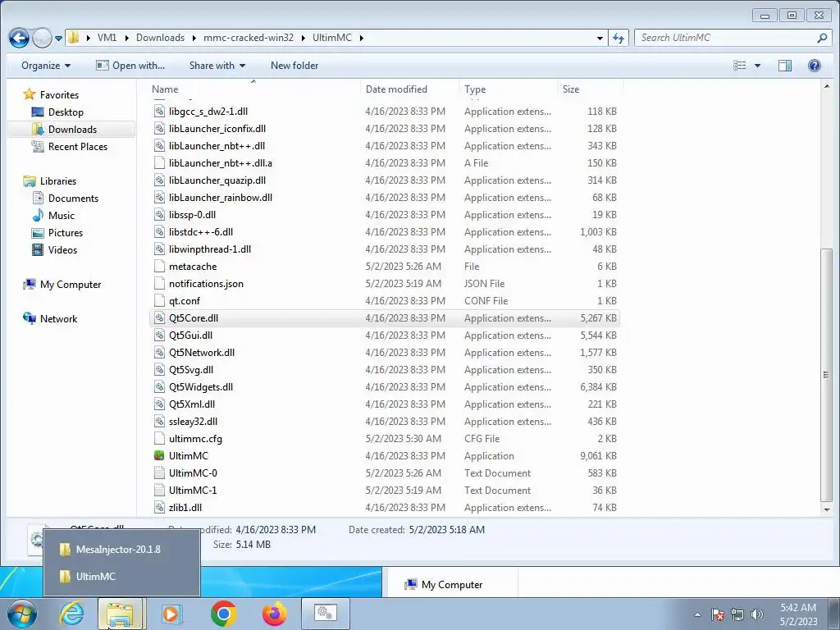Create a New folder
This screenshot has height=630, width=840.
click(294, 66)
